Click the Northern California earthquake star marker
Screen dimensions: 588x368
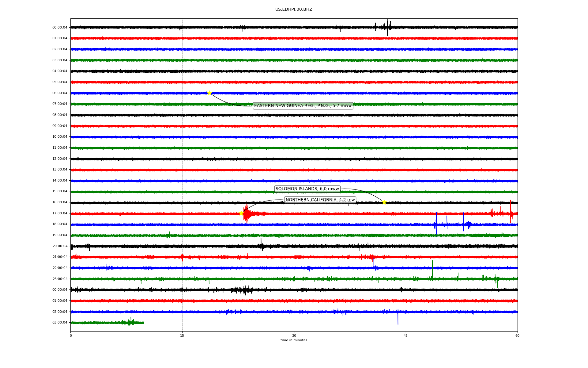pyautogui.click(x=241, y=213)
